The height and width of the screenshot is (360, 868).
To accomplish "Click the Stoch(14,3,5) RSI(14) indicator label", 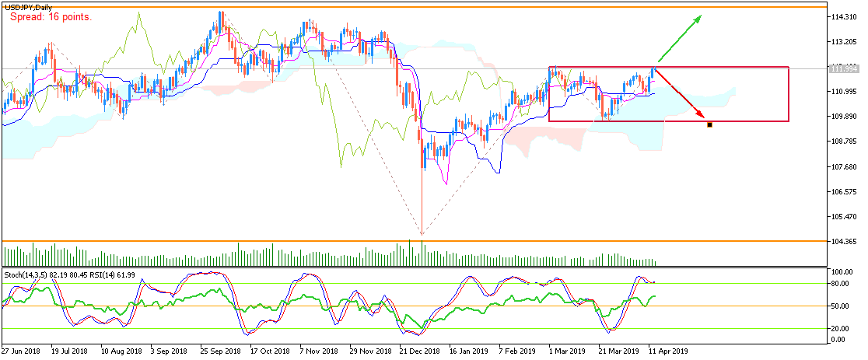I will point(68,274).
